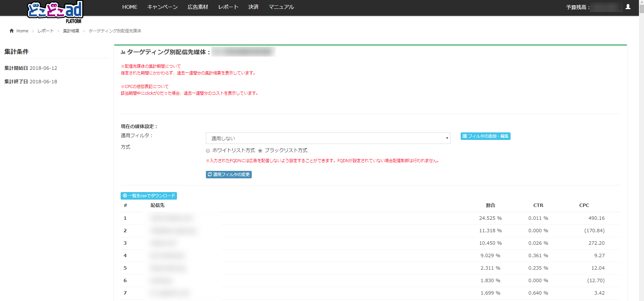The width and height of the screenshot is (644, 301).
Task: Expand the 適用フィルタ dropdown
Action: coord(328,138)
